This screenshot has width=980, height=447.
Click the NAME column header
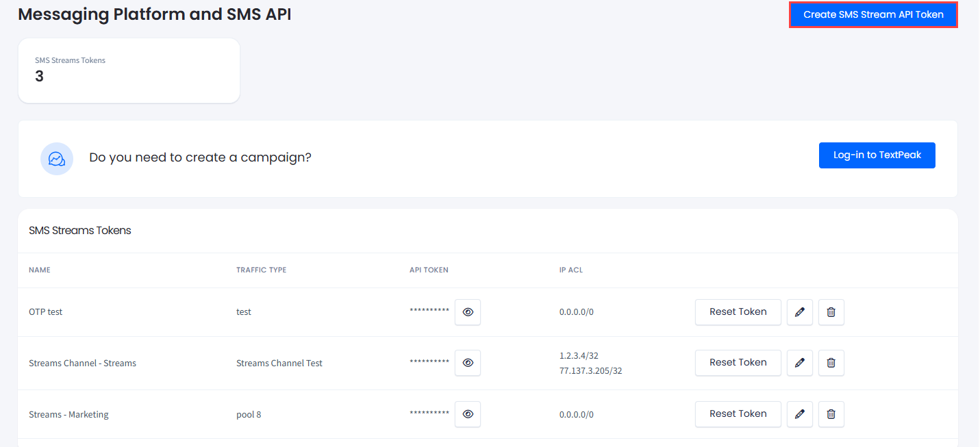[40, 270]
